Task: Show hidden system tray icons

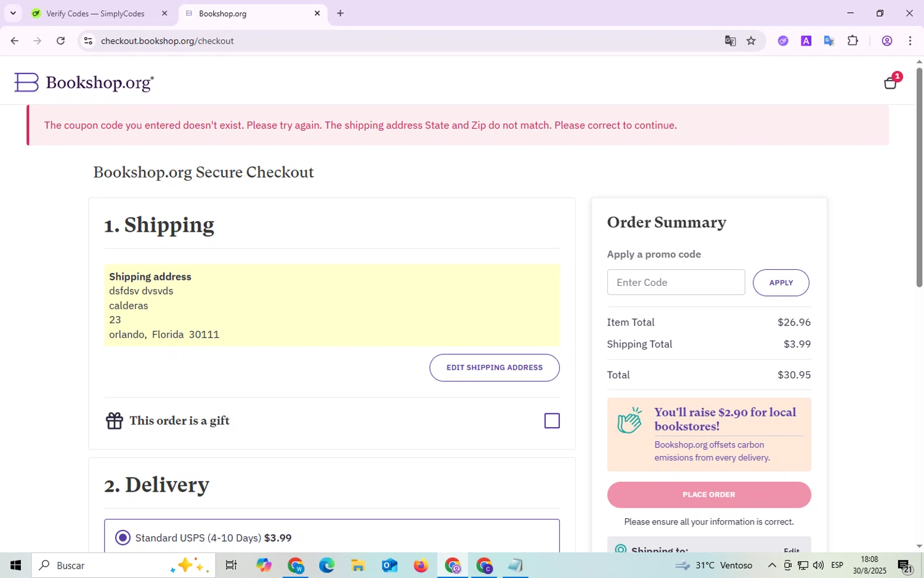Action: click(x=771, y=565)
